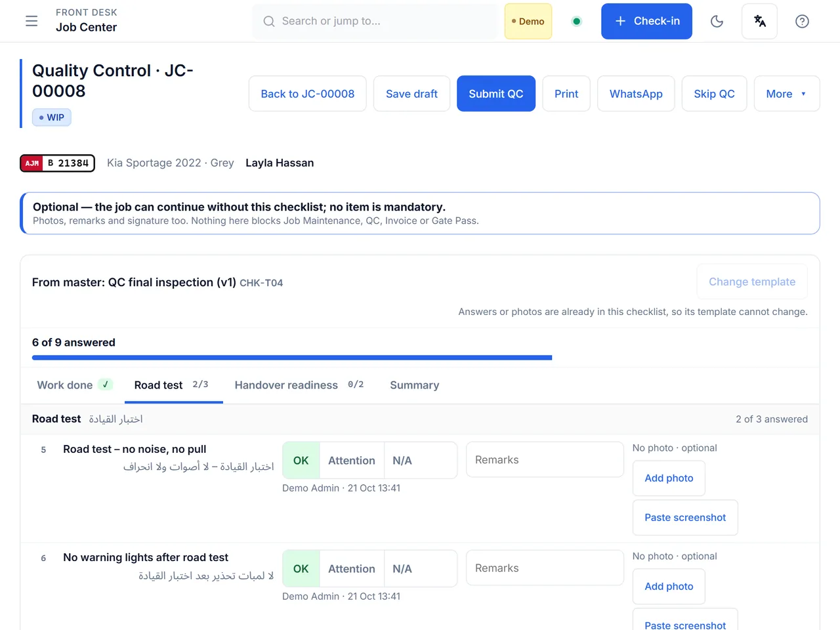Click the B 21384 license plate
Viewport: 840px width, 630px height.
point(58,163)
